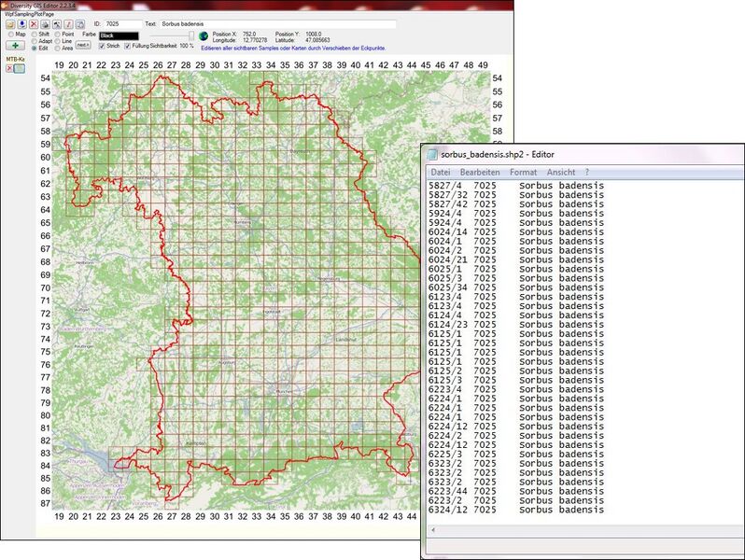Click the tools settings icon in toolbar
The width and height of the screenshot is (745, 560).
click(x=57, y=24)
